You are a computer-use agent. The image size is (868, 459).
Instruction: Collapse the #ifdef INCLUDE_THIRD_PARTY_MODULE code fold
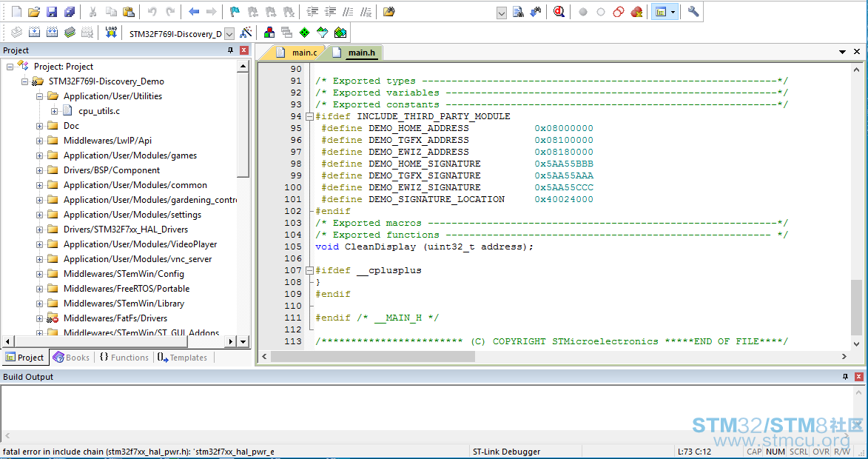pos(309,117)
